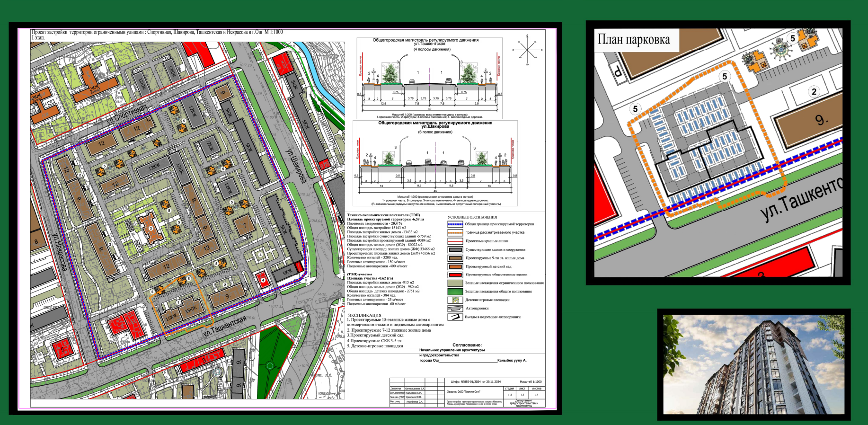The height and width of the screenshot is (425, 868).
Task: Click the underground parking entrance legend symbol
Action: click(455, 317)
